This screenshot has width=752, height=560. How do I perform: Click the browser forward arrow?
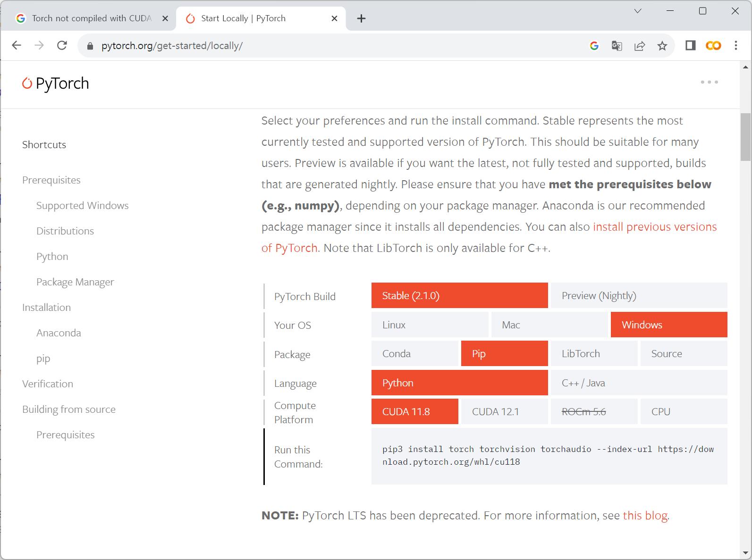coord(39,45)
